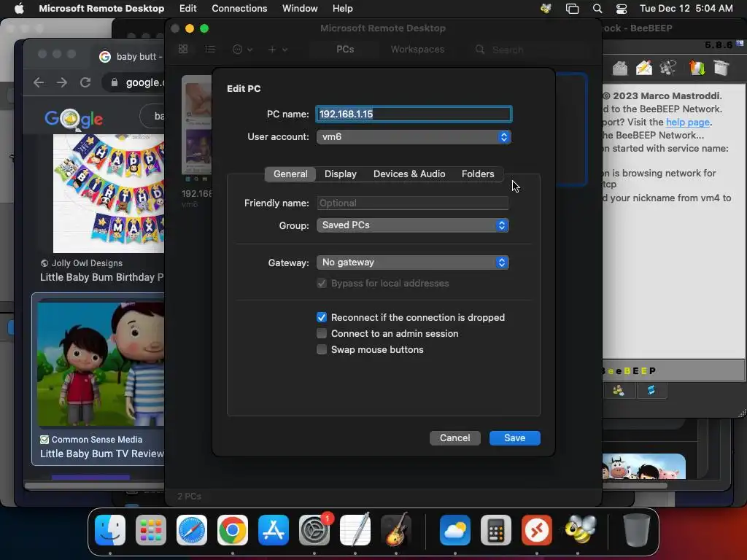The height and width of the screenshot is (560, 747).
Task: Switch to the Display tab
Action: coord(340,174)
